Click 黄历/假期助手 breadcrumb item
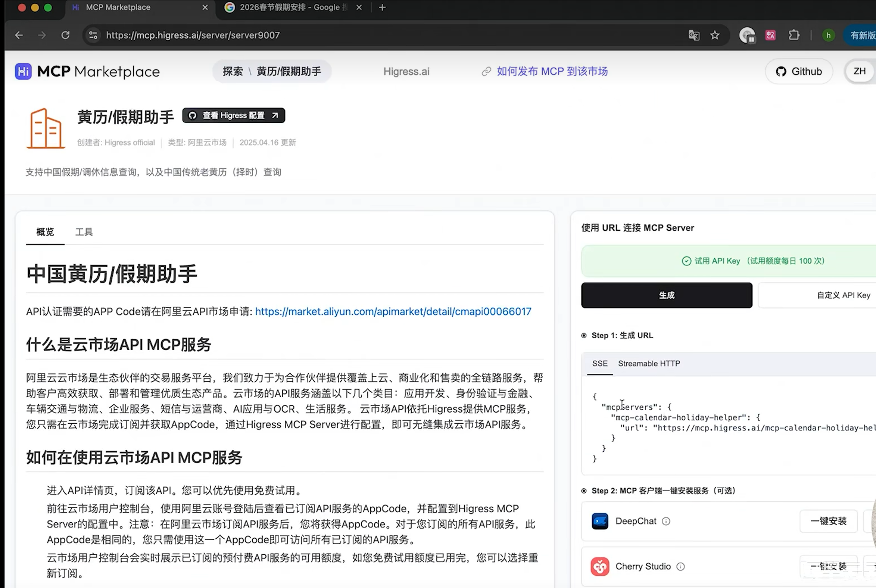 click(289, 71)
